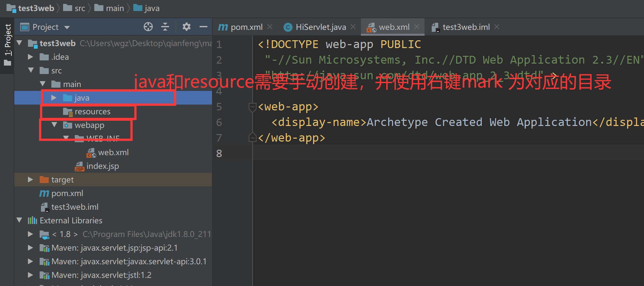The image size is (644, 286).
Task: Close the web.xml tab
Action: pos(417,27)
